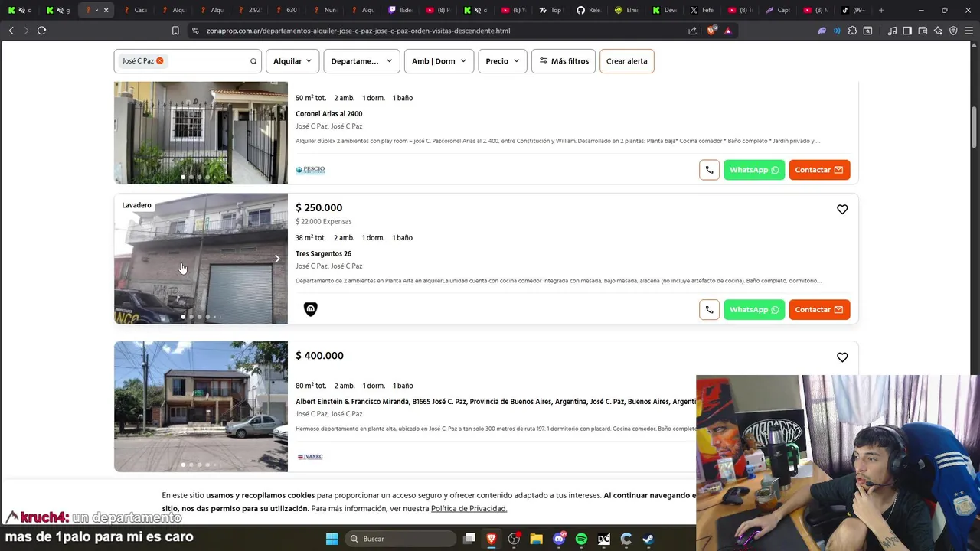Open File Explorer from taskbar
Screen dimensions: 980x551
click(x=536, y=539)
